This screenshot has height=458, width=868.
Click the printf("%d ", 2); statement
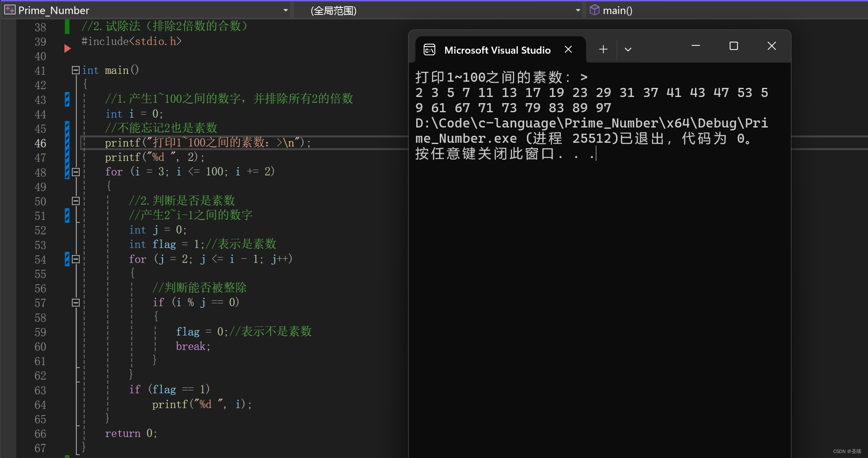[154, 157]
